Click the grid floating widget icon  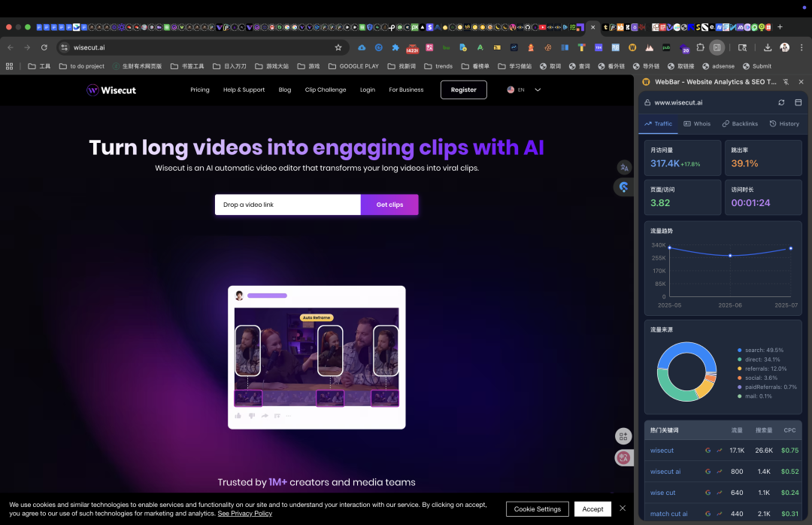click(623, 436)
